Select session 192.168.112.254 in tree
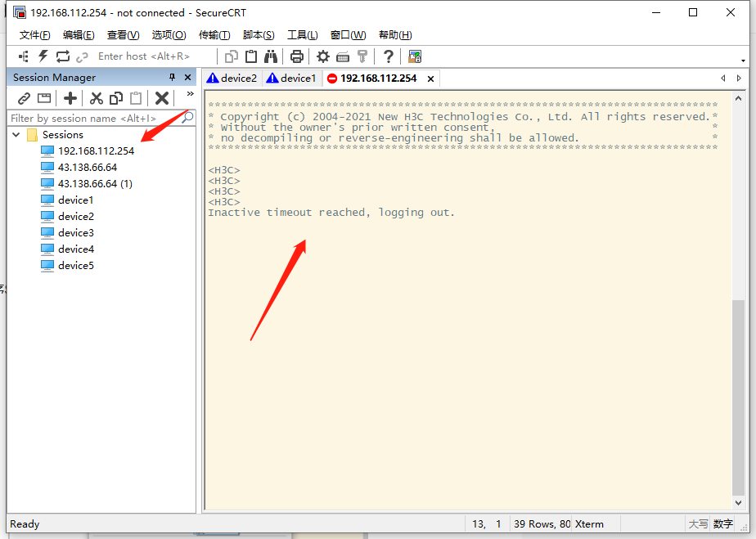The width and height of the screenshot is (756, 539). point(96,150)
